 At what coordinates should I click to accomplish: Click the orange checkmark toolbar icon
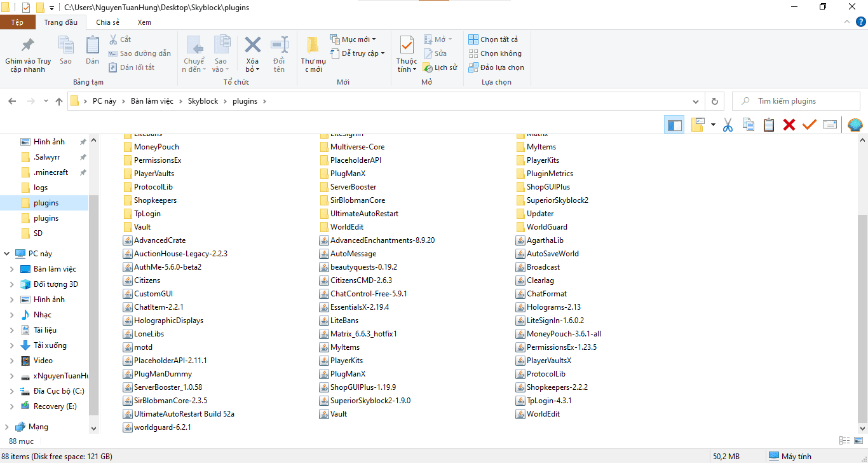pos(809,125)
